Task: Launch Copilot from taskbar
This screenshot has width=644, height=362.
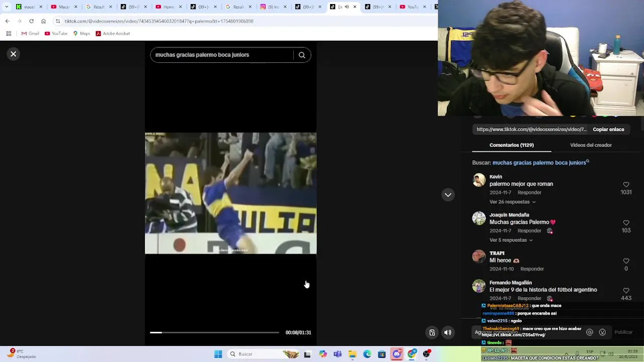Action: click(x=323, y=354)
